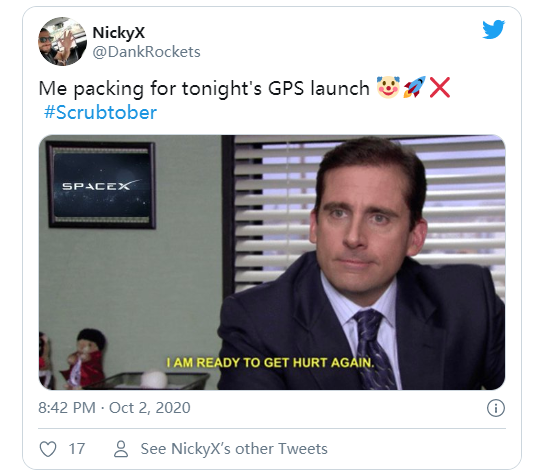Open the man in suit meme image
The image size is (544, 476).
click(272, 263)
